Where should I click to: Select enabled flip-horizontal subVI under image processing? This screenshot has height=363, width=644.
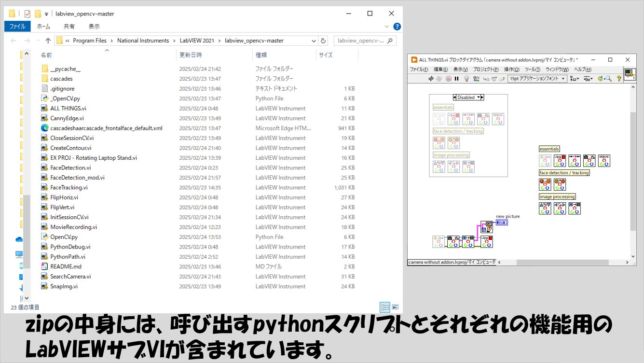(x=560, y=209)
